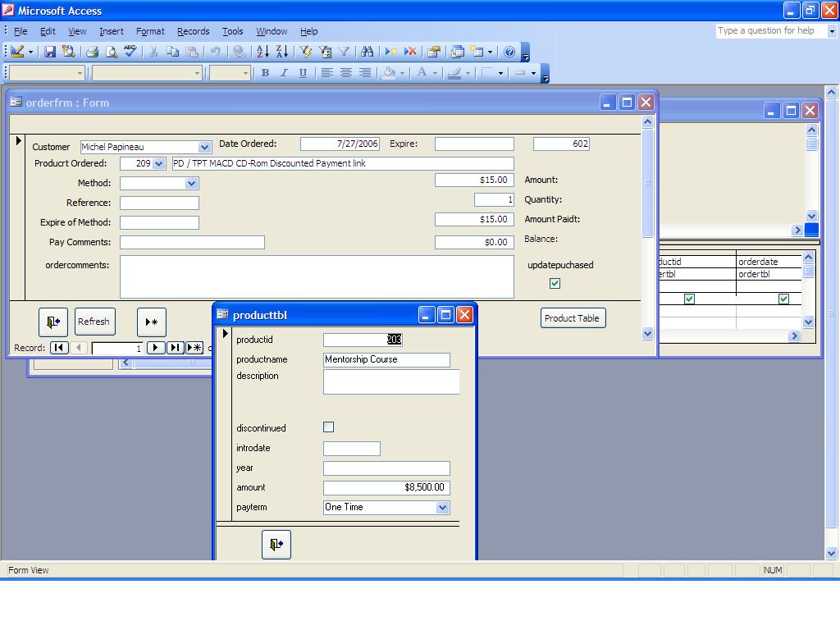Click the exit door icon in producttbl

pos(276,545)
